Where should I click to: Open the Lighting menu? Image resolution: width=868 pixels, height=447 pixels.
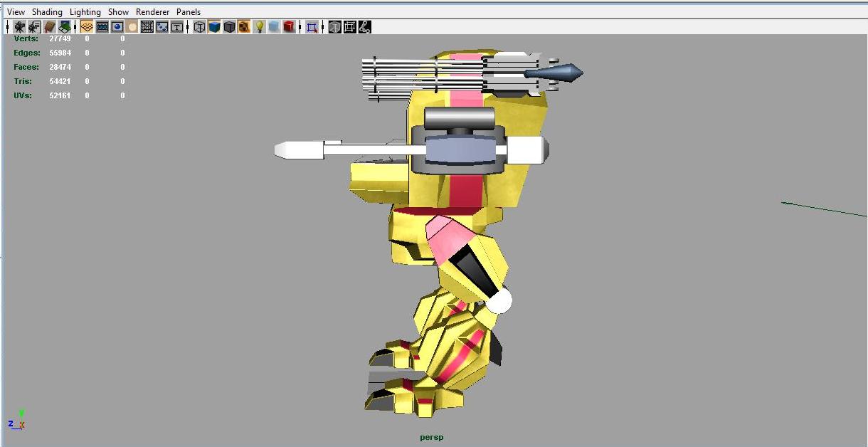85,12
